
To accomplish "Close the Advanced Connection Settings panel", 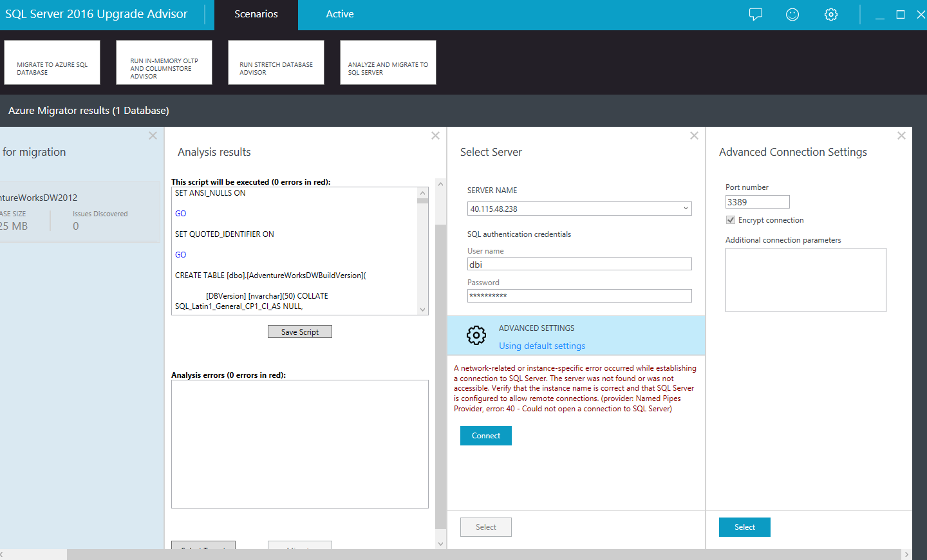I will (x=901, y=136).
